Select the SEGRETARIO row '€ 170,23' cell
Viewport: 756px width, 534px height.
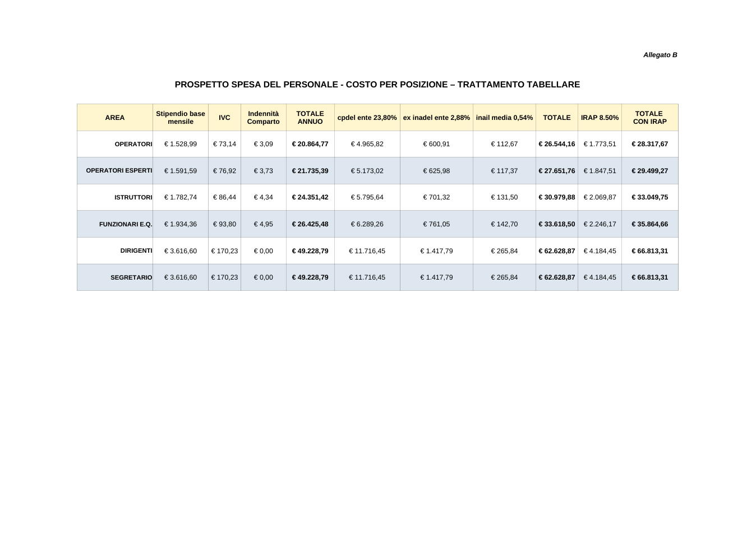pyautogui.click(x=224, y=277)
